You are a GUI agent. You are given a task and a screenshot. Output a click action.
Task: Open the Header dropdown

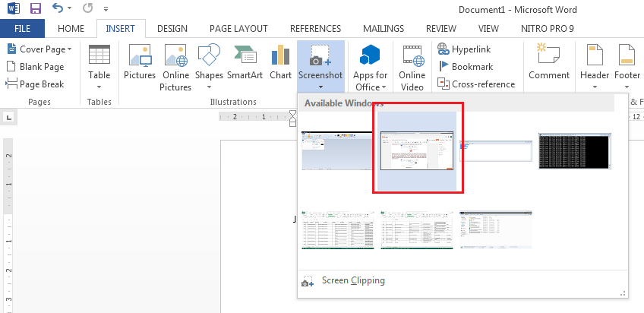pyautogui.click(x=594, y=66)
